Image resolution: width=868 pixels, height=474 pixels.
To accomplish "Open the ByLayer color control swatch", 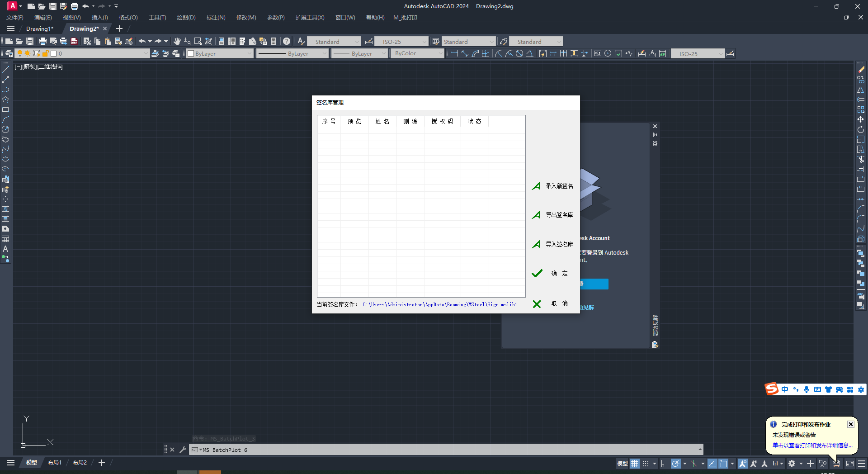I will tap(220, 53).
